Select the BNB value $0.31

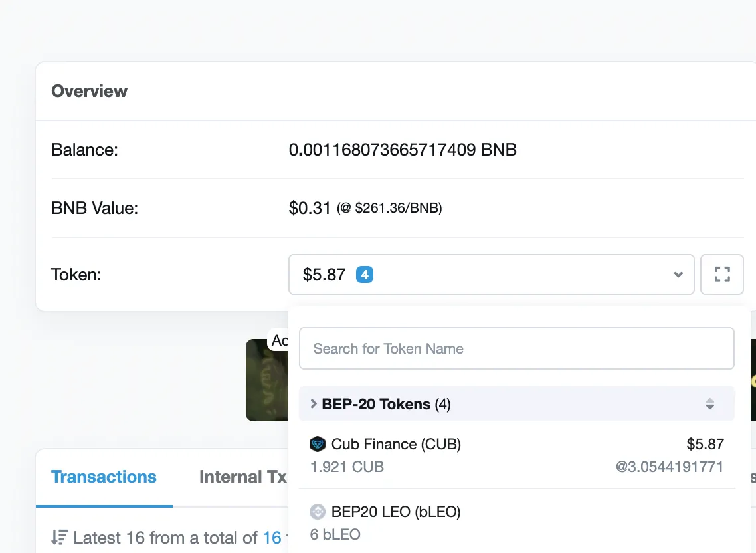tap(310, 208)
